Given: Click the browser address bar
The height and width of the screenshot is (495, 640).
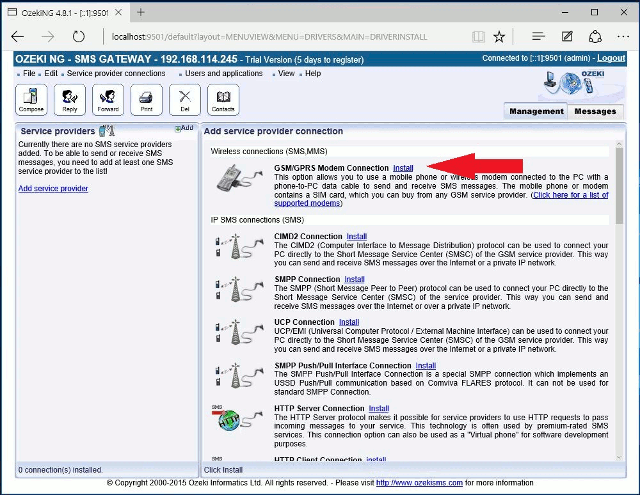Looking at the screenshot, I should (x=269, y=37).
